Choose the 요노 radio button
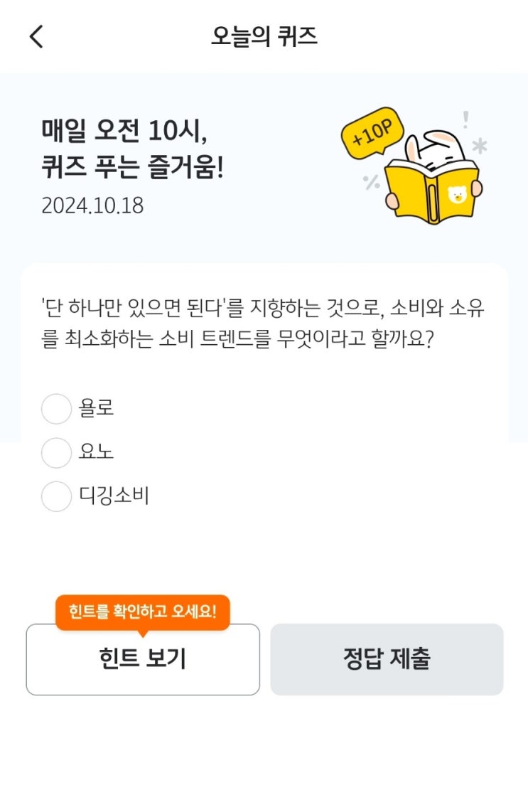The width and height of the screenshot is (528, 812). coord(56,452)
